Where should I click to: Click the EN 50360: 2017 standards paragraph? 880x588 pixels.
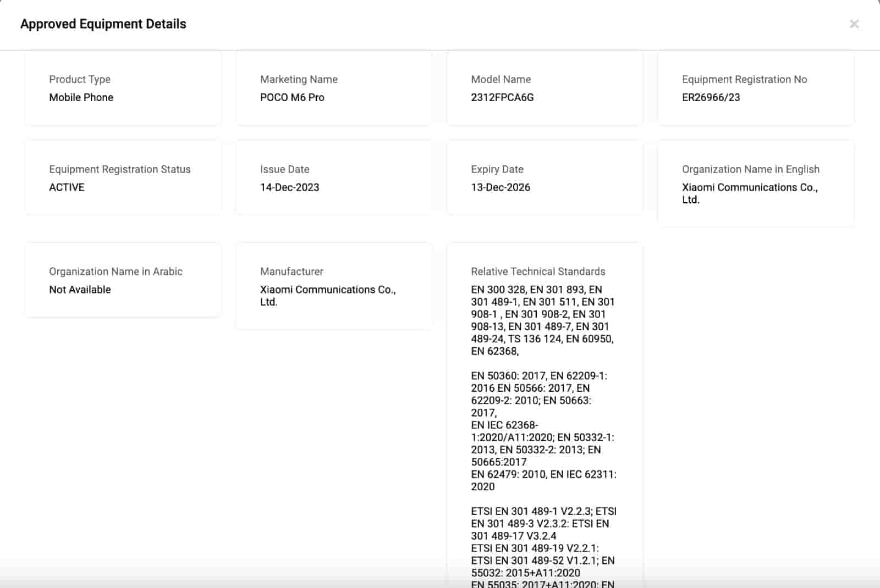pos(542,431)
